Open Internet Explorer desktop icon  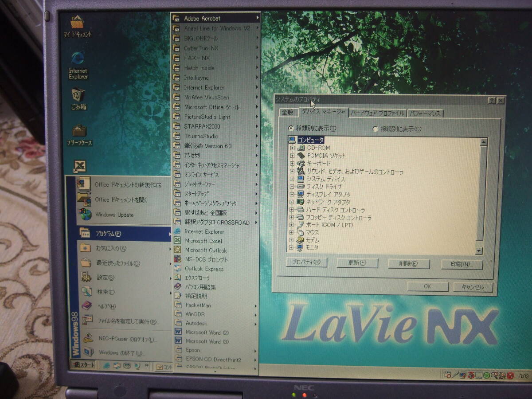78,60
